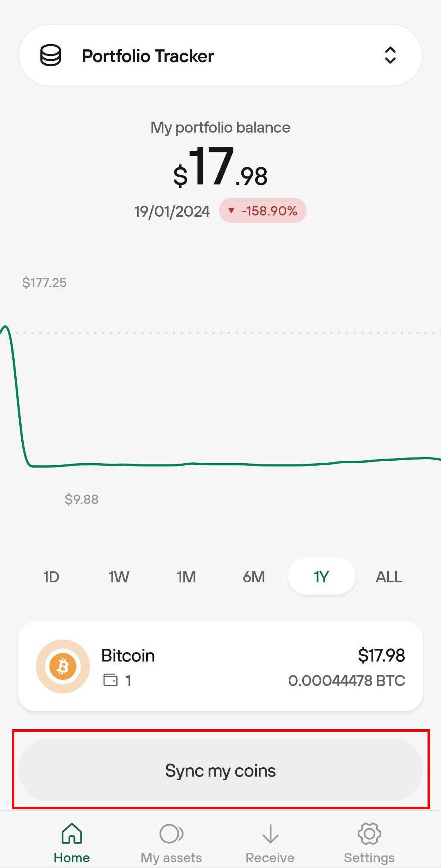Switch chart to the 6M range
Viewport: 441px width, 868px height.
[x=254, y=577]
